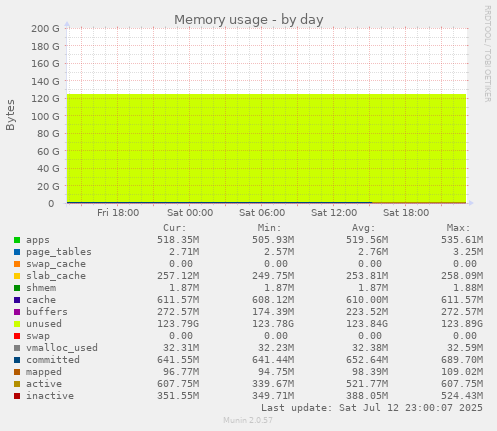Click the page_tables legend color swatch
The width and height of the screenshot is (497, 431).
click(17, 252)
